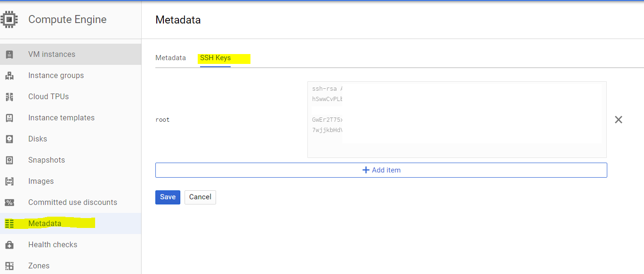Click the root username label
This screenshot has height=274, width=644.
point(162,120)
